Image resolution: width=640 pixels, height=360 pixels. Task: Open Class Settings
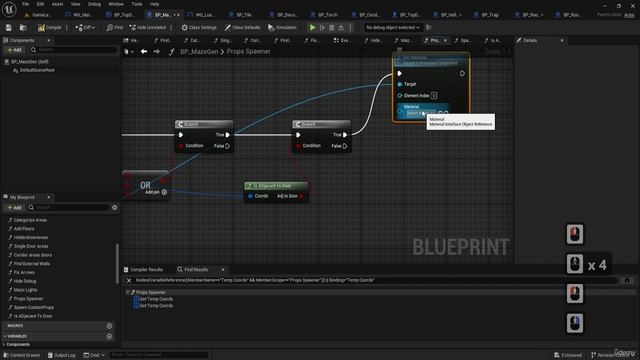point(199,27)
